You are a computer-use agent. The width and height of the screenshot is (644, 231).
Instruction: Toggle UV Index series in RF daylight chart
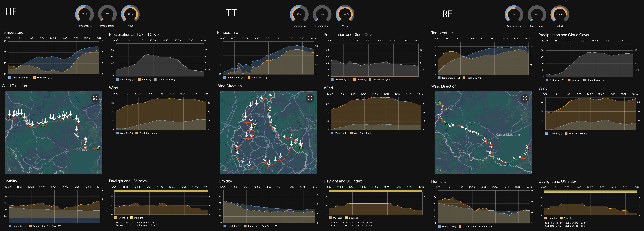click(550, 218)
